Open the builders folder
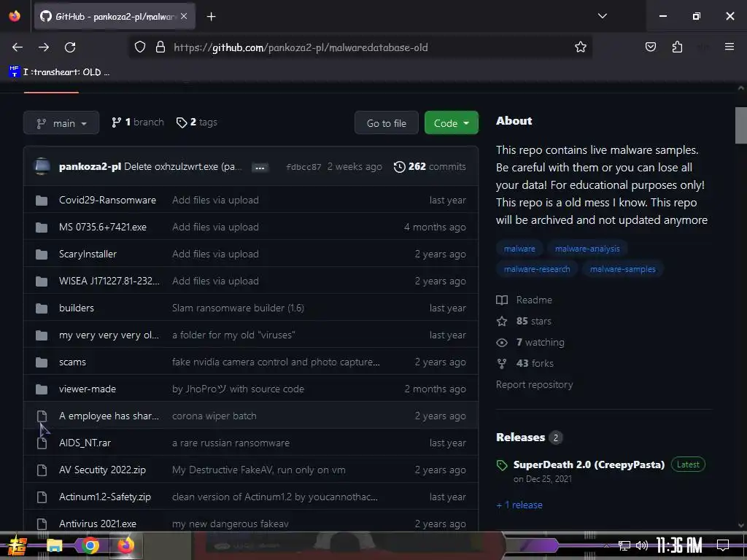 tap(76, 308)
